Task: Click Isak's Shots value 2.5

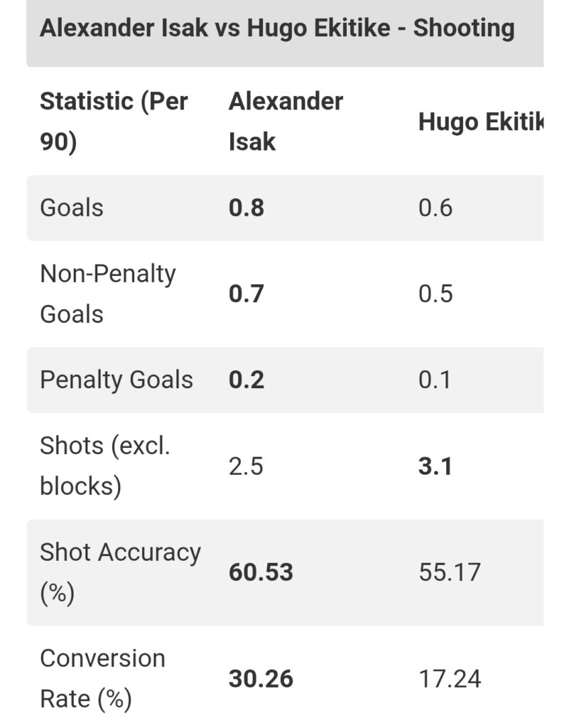Action: tap(246, 466)
